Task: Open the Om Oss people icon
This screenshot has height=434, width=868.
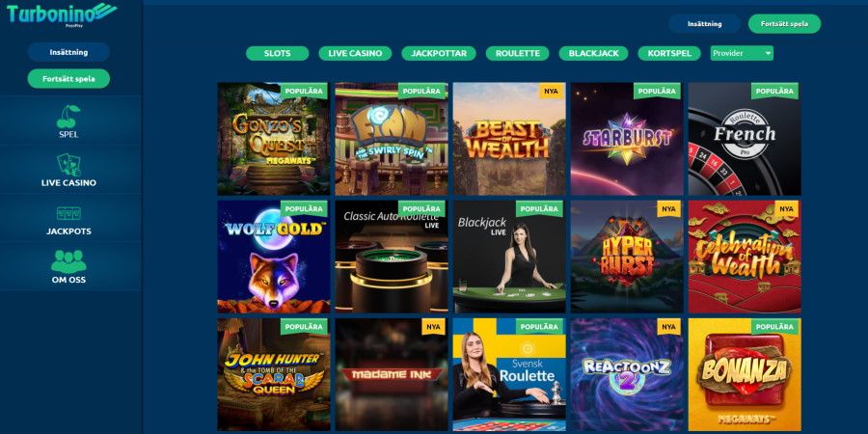Action: click(68, 261)
